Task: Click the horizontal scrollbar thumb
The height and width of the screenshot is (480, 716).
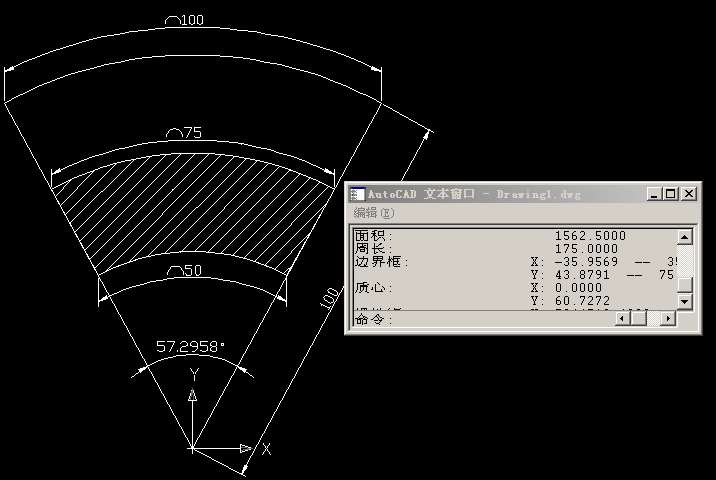Action: [638, 318]
